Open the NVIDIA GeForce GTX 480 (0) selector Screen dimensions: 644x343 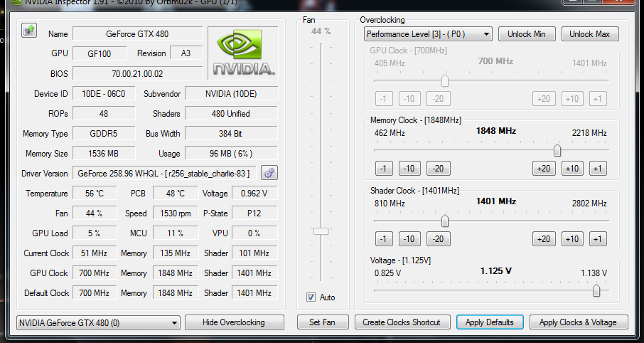pyautogui.click(x=99, y=323)
